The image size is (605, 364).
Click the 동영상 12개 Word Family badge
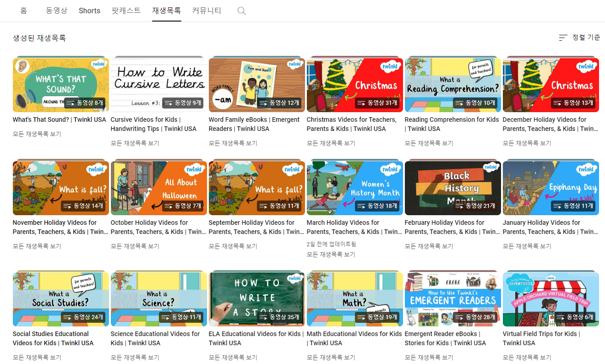click(279, 103)
